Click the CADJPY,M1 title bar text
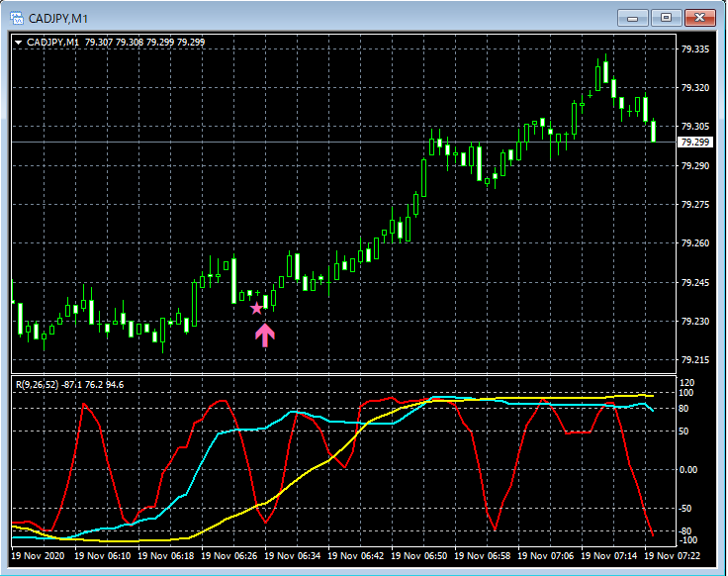 click(57, 18)
